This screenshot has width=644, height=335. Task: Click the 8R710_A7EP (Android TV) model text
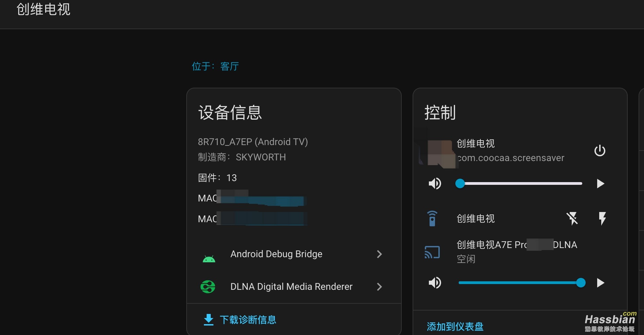pos(253,142)
